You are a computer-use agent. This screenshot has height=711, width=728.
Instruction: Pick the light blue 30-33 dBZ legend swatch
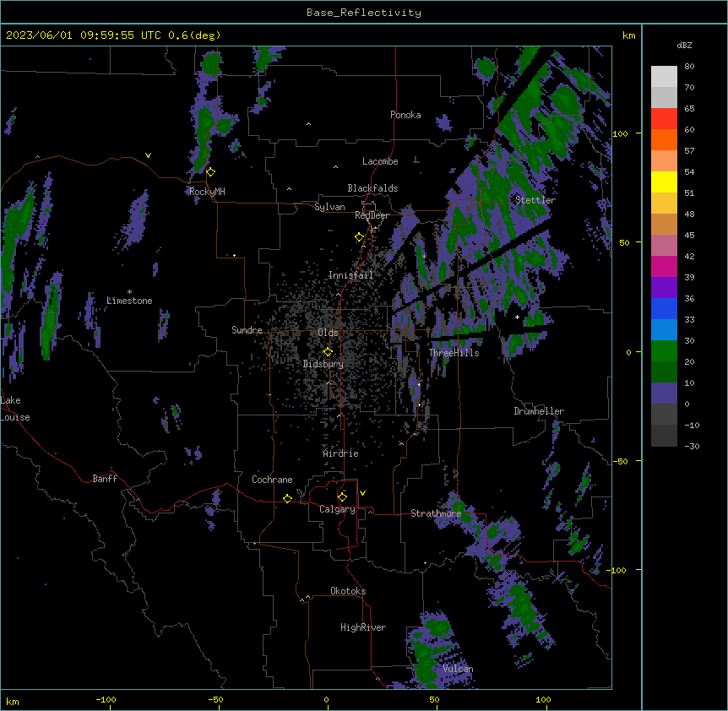click(664, 330)
